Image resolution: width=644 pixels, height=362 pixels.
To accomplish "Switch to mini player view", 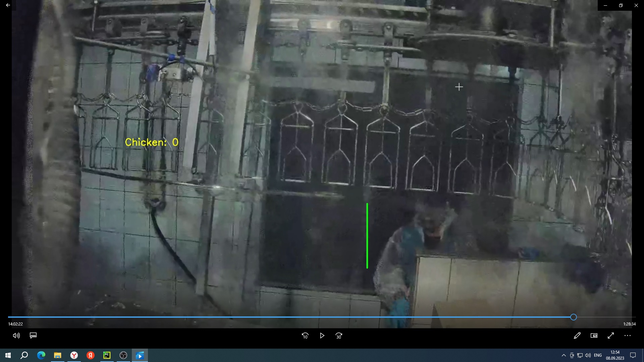I will click(x=594, y=336).
